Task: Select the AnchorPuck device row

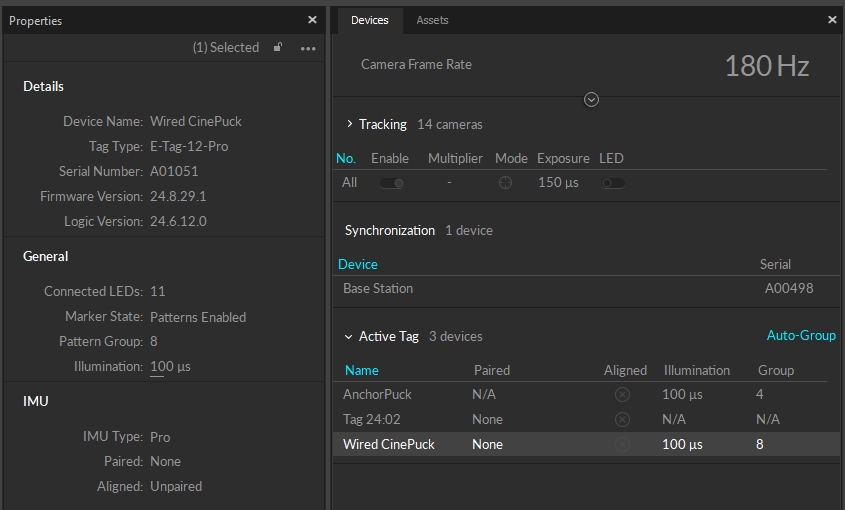Action: tap(378, 395)
